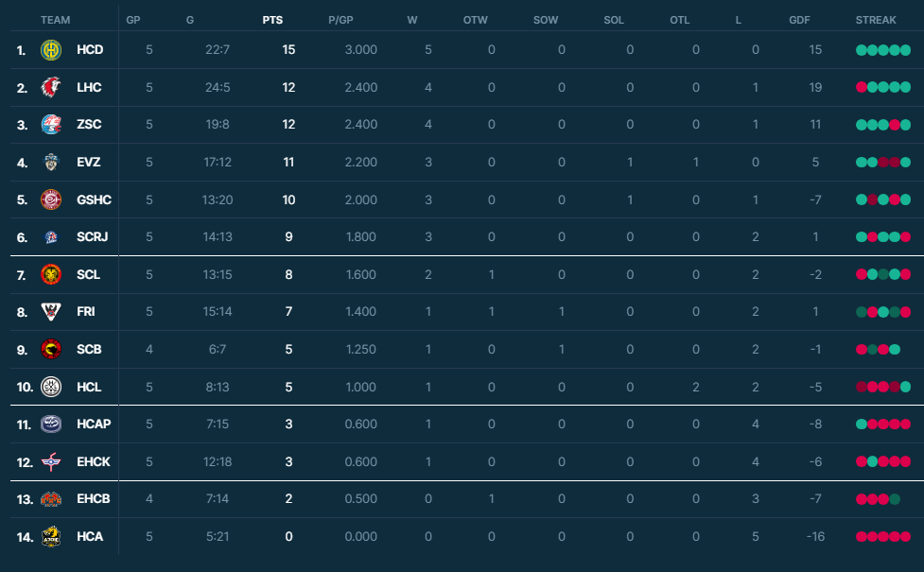This screenshot has height=572, width=924.
Task: Click the HCA team logo
Action: 51,537
